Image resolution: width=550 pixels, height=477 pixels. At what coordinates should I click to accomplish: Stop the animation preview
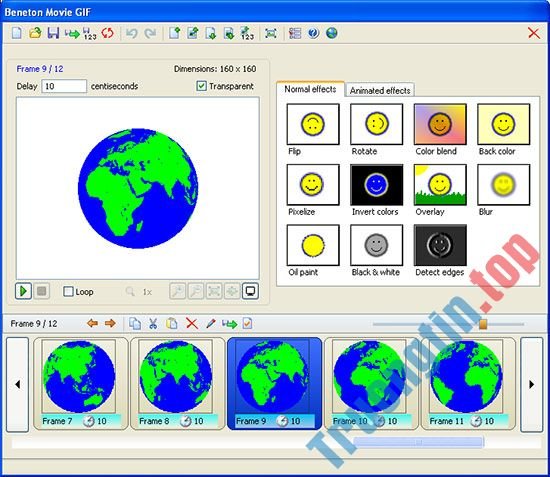tap(41, 291)
